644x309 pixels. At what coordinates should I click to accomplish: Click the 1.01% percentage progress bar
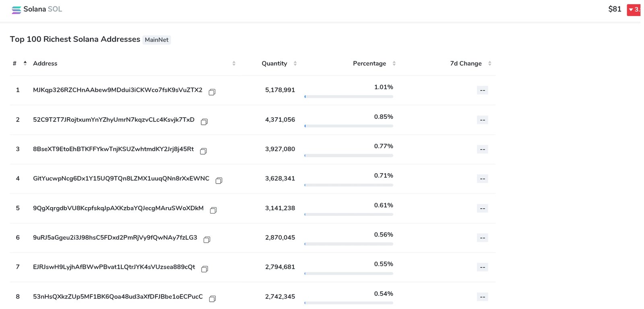[349, 97]
